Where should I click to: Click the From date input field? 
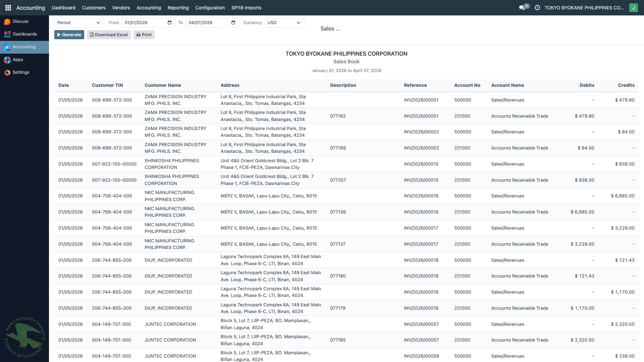144,23
